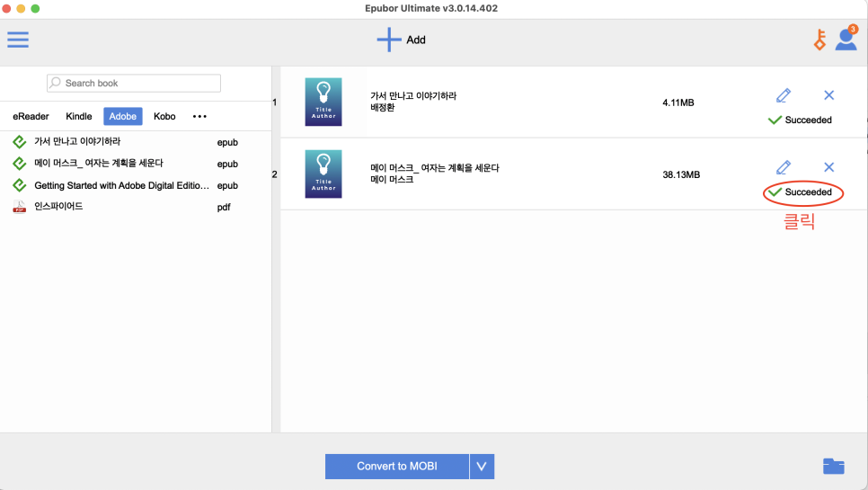The height and width of the screenshot is (490, 868).
Task: Open the user account icon
Action: click(x=846, y=40)
